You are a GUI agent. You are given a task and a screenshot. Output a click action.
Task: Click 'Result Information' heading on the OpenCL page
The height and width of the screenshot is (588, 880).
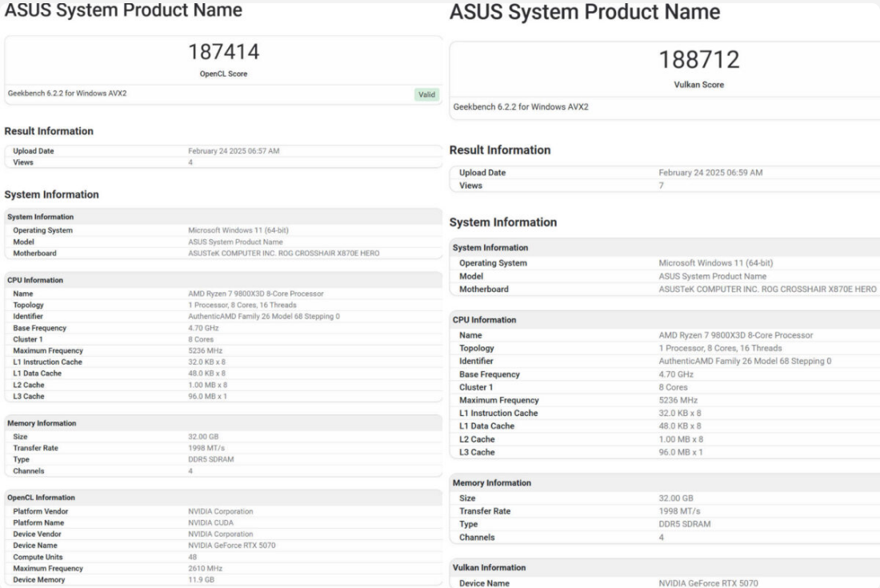[x=49, y=130]
